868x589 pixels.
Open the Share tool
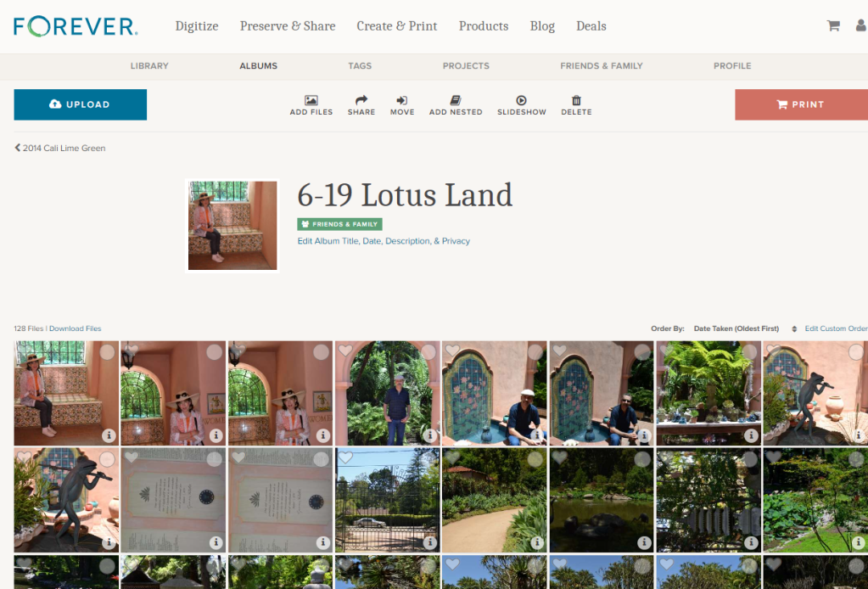(x=361, y=101)
